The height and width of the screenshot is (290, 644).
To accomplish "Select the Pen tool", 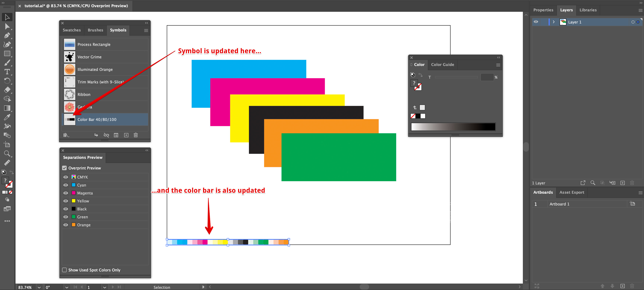I will click(7, 35).
